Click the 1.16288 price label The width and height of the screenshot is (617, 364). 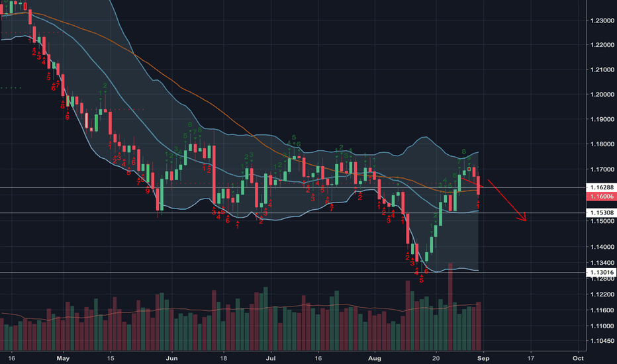click(601, 187)
